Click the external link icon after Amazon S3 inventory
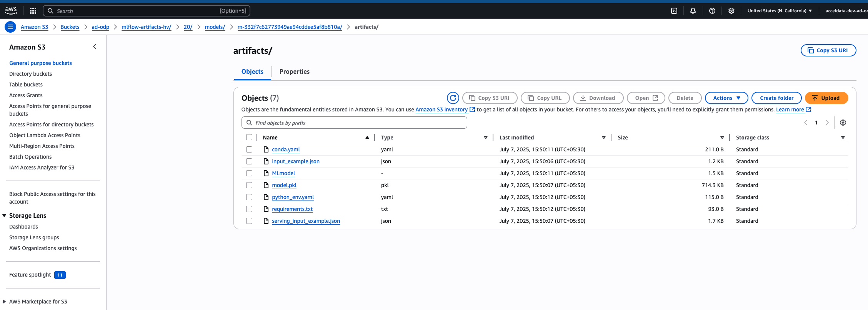 point(472,109)
